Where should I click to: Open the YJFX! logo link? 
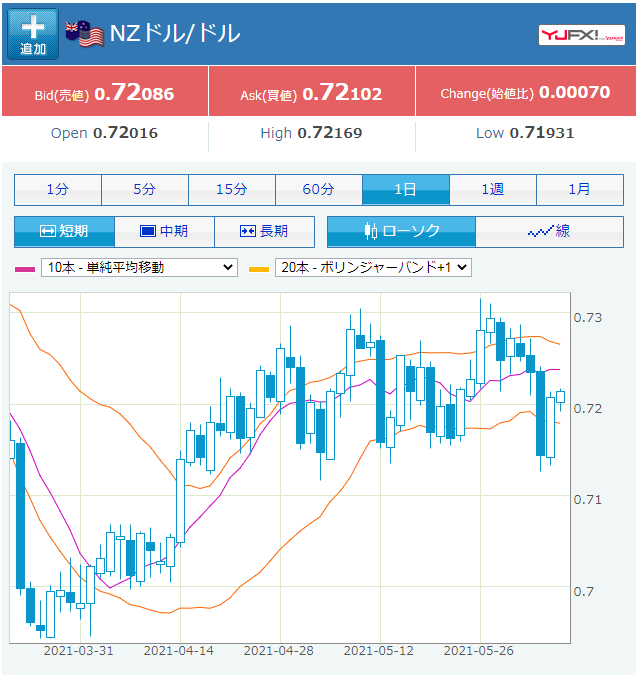click(x=581, y=35)
